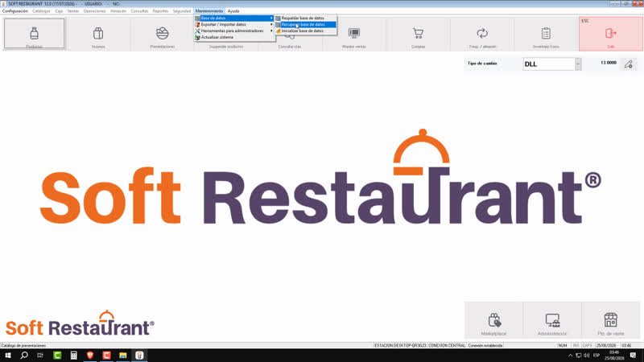Viewport: 644px width, 362px height.
Task: Open the taskbar clock and date
Action: (x=614, y=356)
